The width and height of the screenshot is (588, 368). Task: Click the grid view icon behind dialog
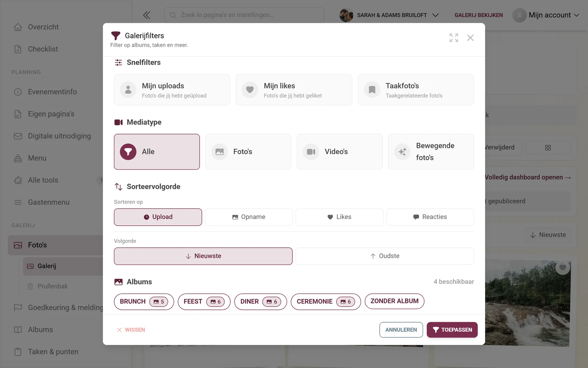(548, 148)
